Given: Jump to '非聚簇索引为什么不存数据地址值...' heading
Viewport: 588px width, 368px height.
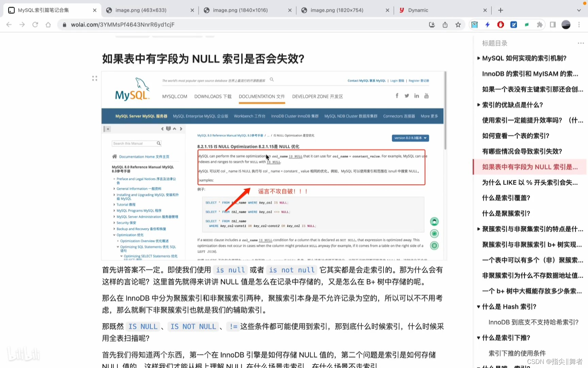Looking at the screenshot, I should tap(533, 276).
